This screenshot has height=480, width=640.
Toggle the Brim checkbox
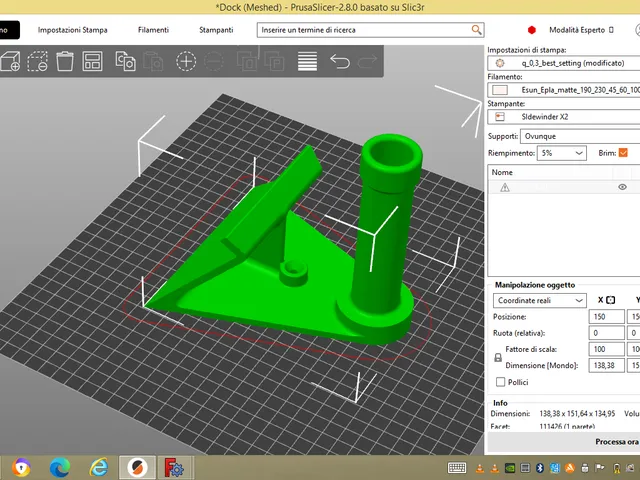(623, 153)
